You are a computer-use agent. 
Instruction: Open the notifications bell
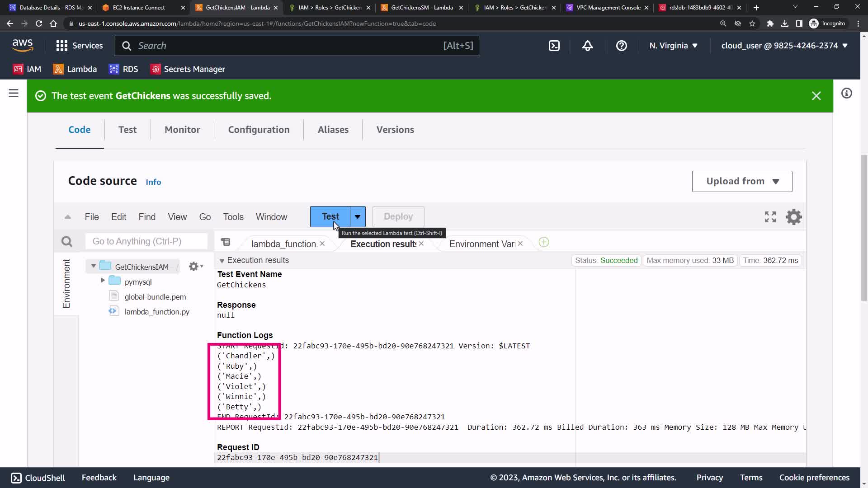pyautogui.click(x=587, y=46)
